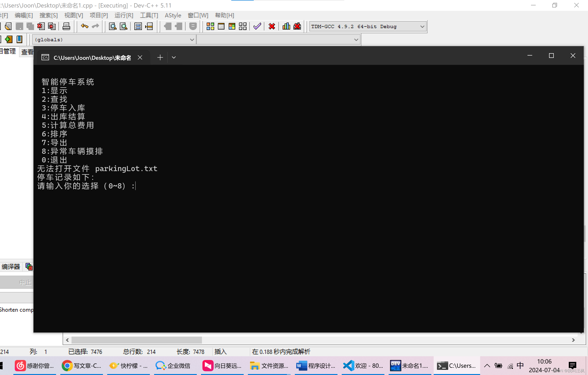Image resolution: width=588 pixels, height=375 pixels.
Task: Click the Redo arrow icon
Action: [x=95, y=26]
